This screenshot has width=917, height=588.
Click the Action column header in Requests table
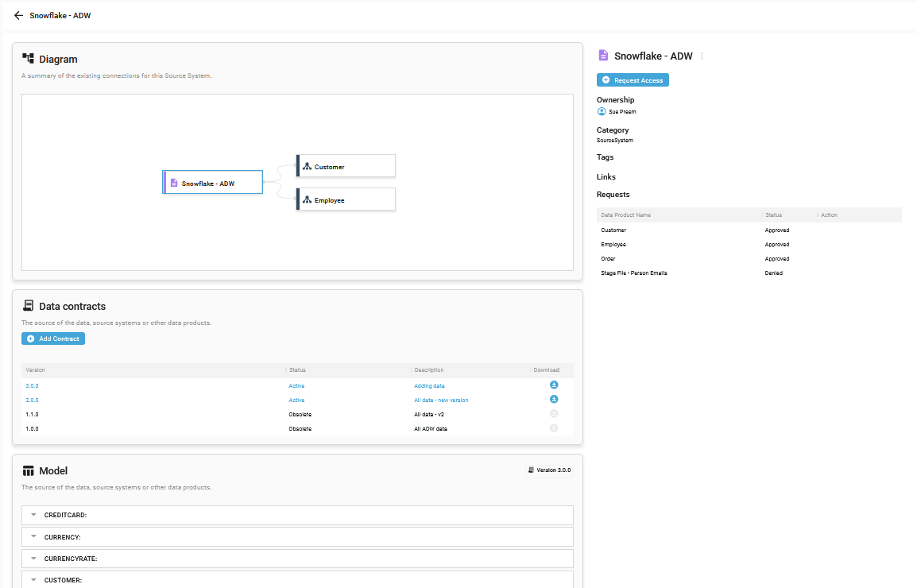point(829,215)
